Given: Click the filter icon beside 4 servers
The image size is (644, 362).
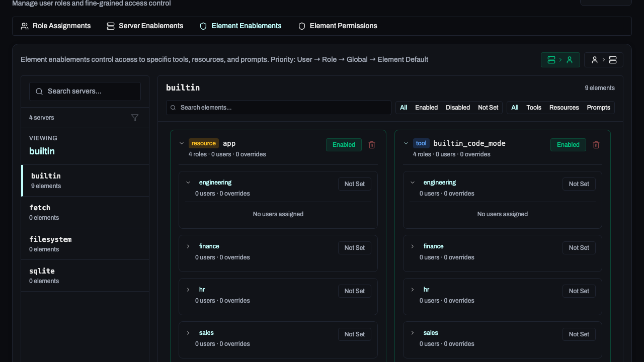Looking at the screenshot, I should 135,118.
